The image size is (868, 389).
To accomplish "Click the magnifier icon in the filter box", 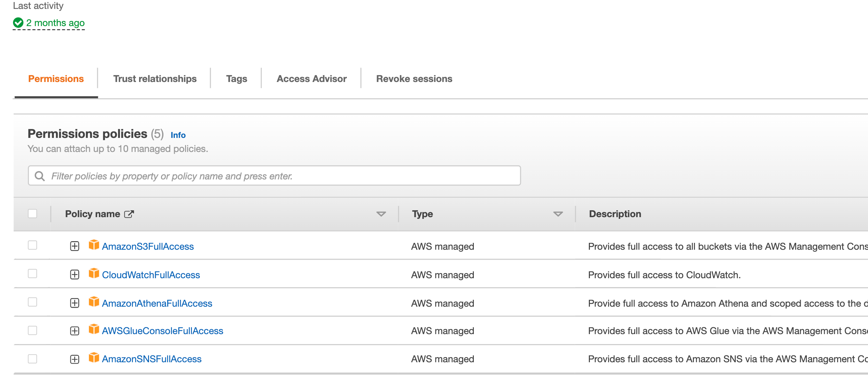I will [x=40, y=176].
